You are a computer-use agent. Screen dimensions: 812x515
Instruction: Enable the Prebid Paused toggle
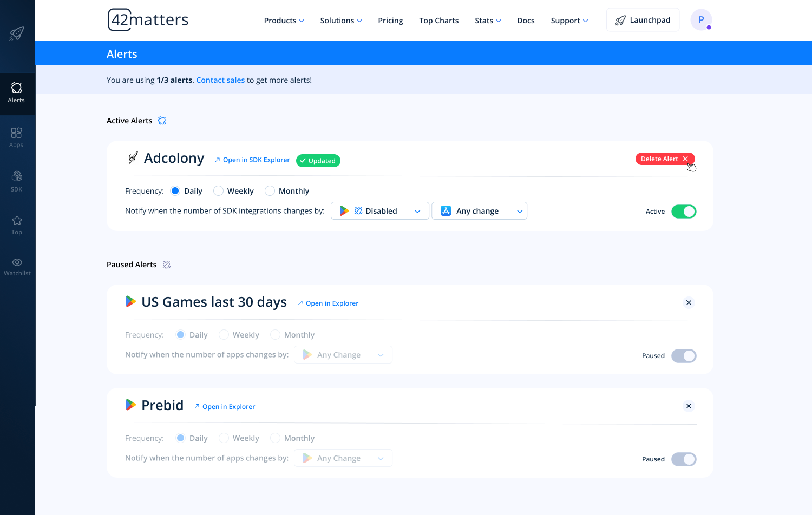coord(684,459)
